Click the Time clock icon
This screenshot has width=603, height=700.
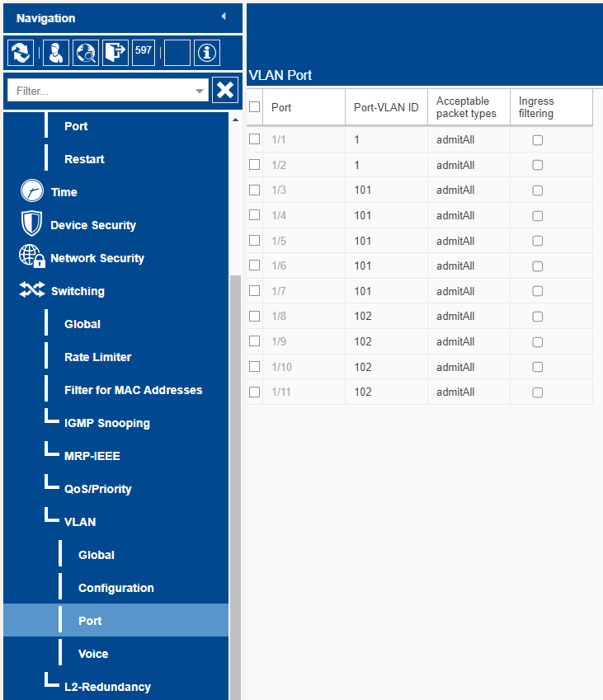31,191
